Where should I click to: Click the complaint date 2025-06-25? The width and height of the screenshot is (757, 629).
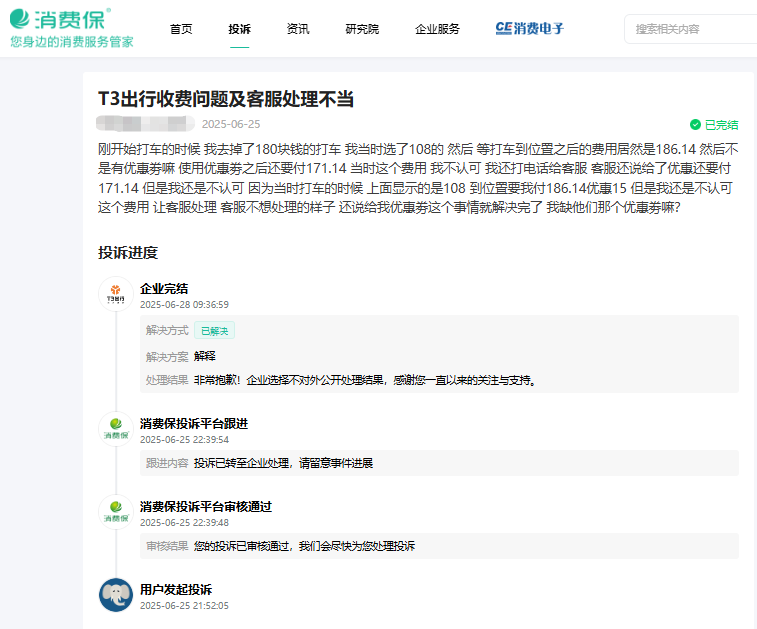tap(231, 124)
